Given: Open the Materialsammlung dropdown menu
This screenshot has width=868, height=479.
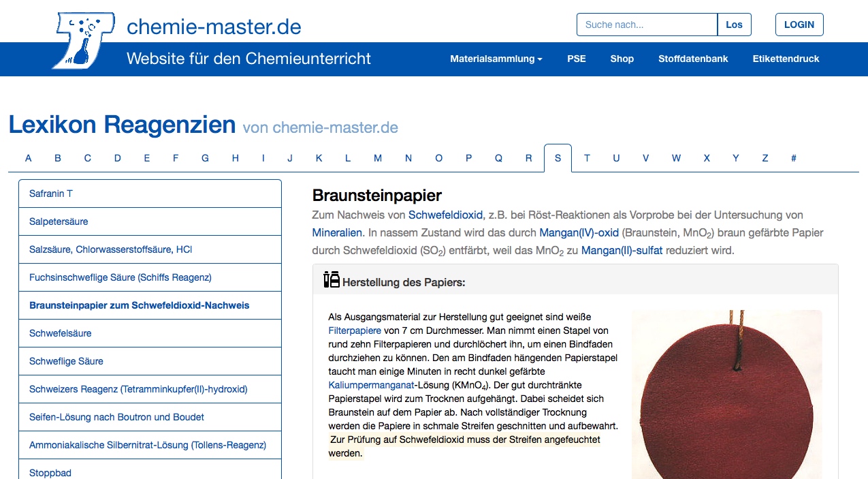Looking at the screenshot, I should tap(496, 59).
